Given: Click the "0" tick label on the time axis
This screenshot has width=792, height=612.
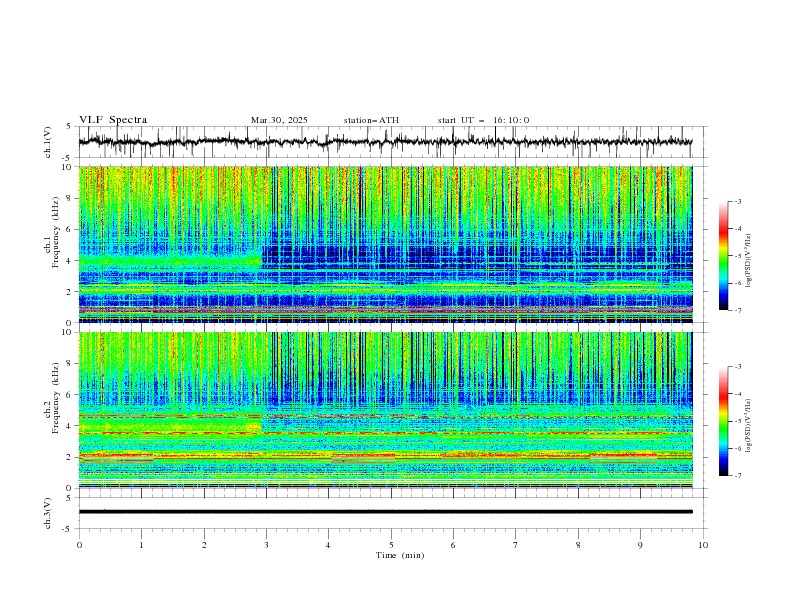Looking at the screenshot, I should pyautogui.click(x=79, y=545).
